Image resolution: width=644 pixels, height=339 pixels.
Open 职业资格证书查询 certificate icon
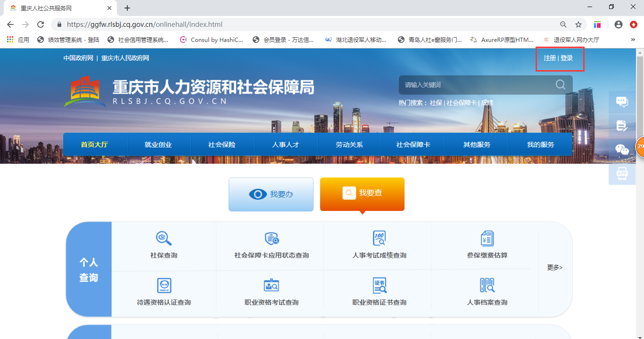(x=379, y=285)
